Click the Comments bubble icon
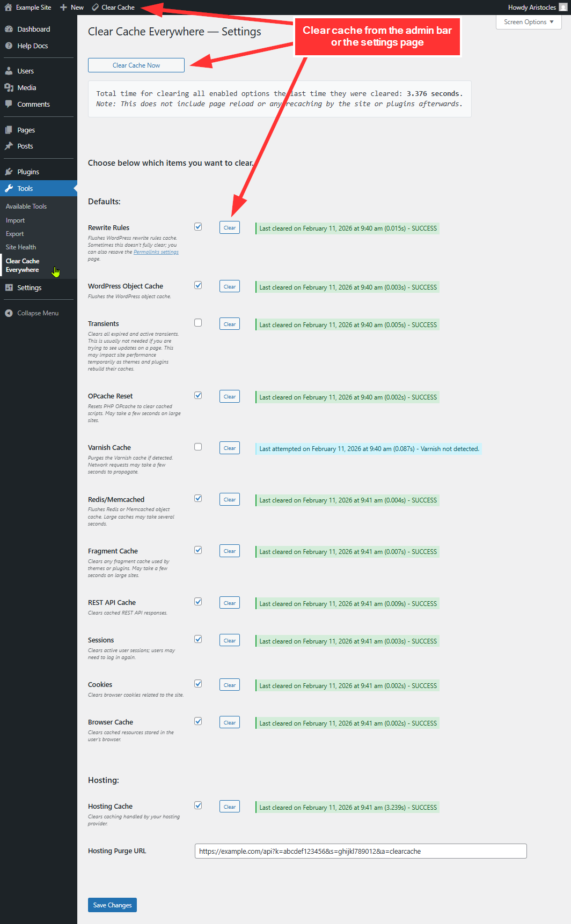Screen dimensions: 571x924 (9, 104)
